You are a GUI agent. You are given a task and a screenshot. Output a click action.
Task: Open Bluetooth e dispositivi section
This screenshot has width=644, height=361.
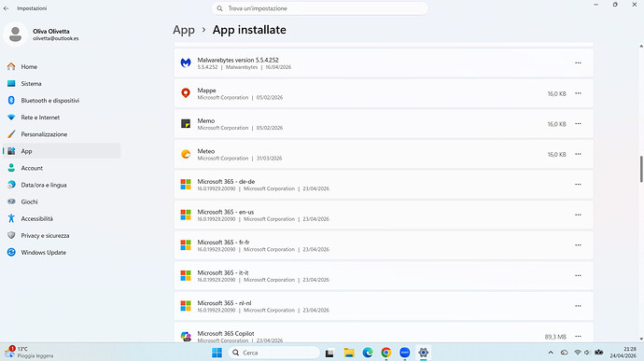click(62, 100)
